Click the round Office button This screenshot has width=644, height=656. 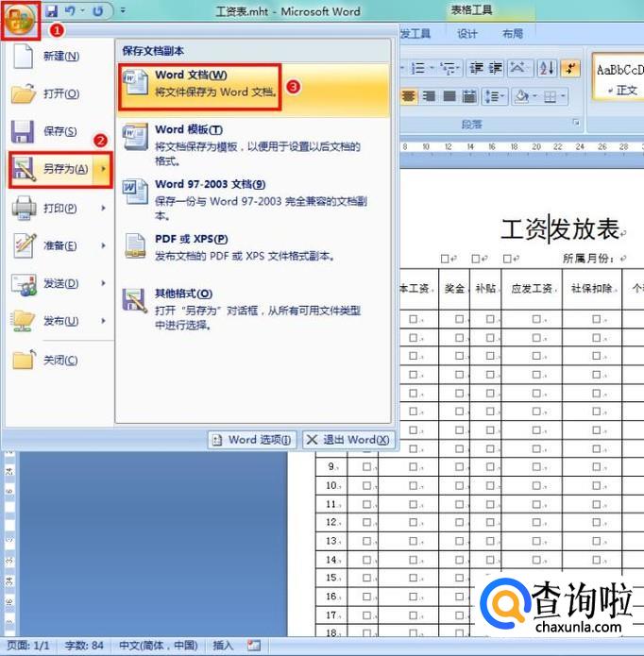coord(21,20)
